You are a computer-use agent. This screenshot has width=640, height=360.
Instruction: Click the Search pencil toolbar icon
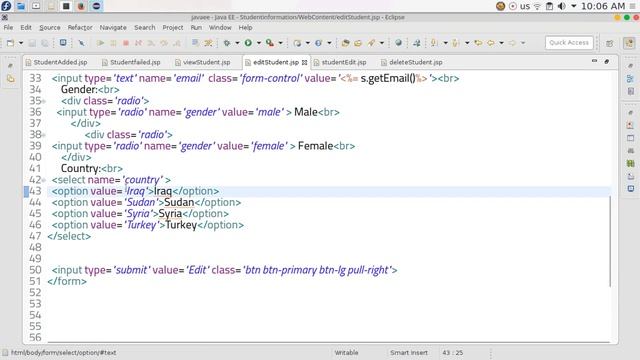tap(371, 43)
